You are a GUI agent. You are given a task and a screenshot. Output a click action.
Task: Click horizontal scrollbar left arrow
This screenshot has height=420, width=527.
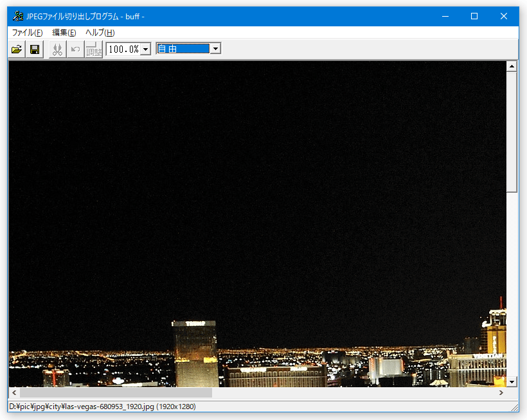tap(14, 392)
